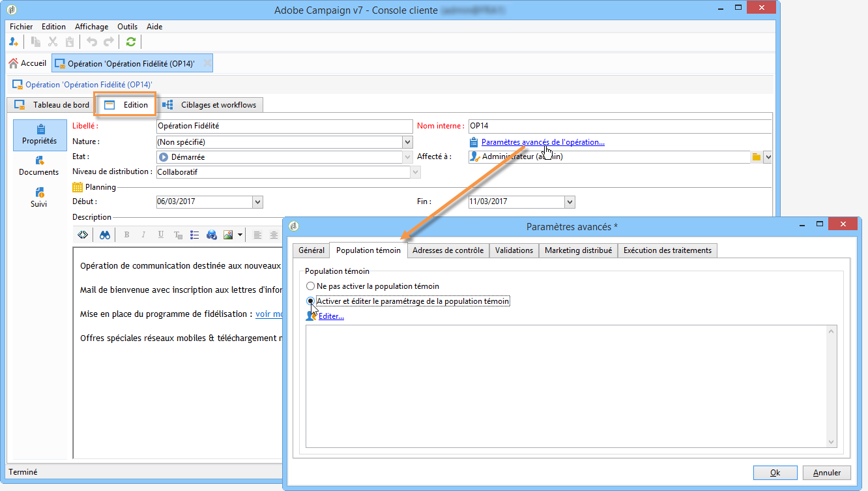Click into the Nom interne field

620,126
